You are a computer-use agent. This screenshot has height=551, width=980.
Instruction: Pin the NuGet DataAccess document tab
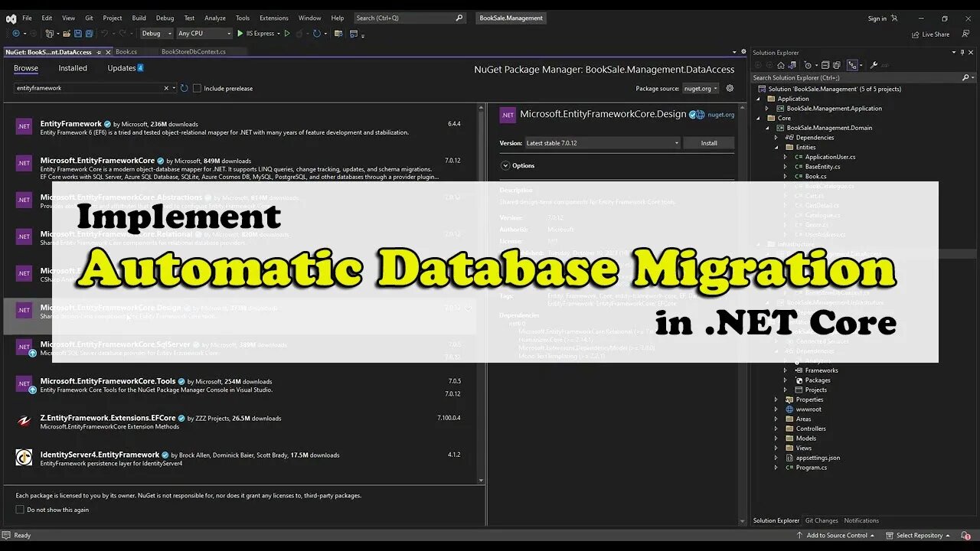(98, 52)
